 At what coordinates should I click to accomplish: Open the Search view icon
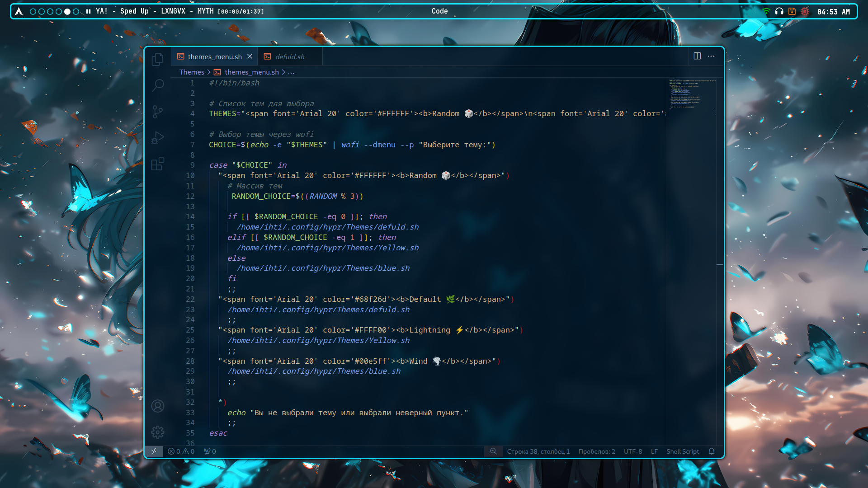(158, 85)
